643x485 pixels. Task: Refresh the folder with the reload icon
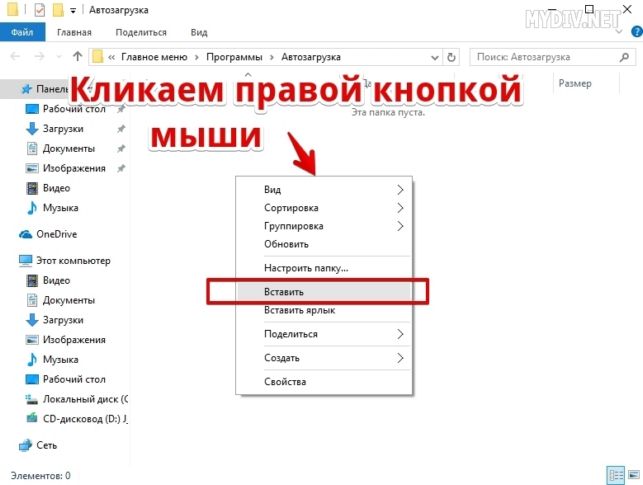(x=451, y=57)
